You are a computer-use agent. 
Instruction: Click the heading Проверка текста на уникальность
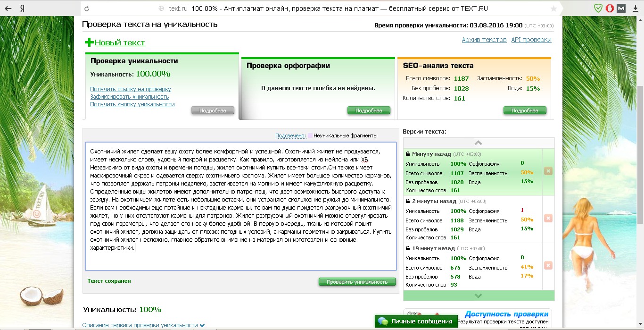[149, 25]
